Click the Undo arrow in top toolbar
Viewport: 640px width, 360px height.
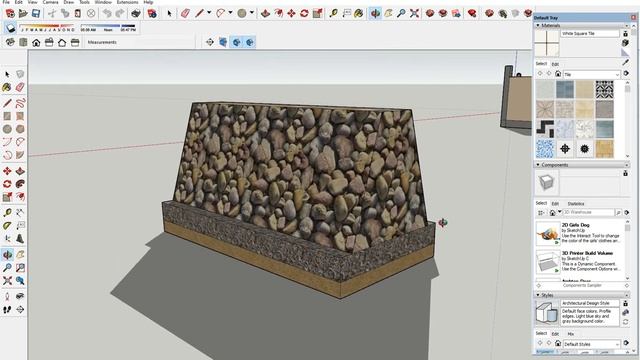pos(107,13)
